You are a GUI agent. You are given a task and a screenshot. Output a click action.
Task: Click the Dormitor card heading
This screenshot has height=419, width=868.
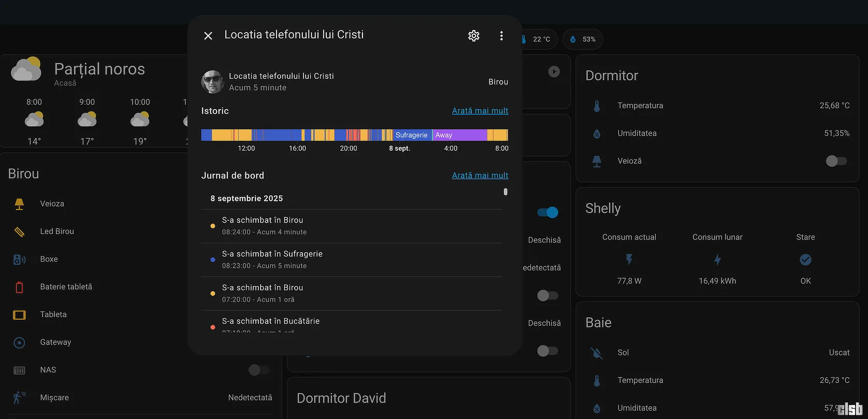click(612, 76)
